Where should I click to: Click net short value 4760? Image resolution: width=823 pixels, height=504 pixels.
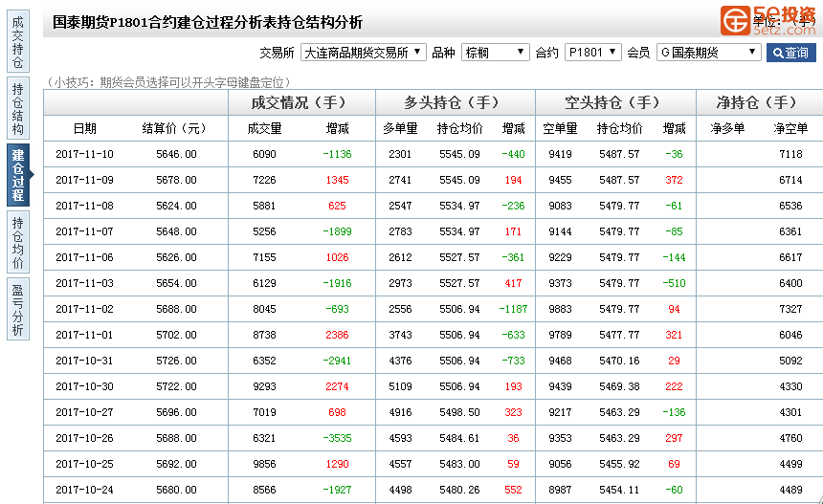(790, 438)
